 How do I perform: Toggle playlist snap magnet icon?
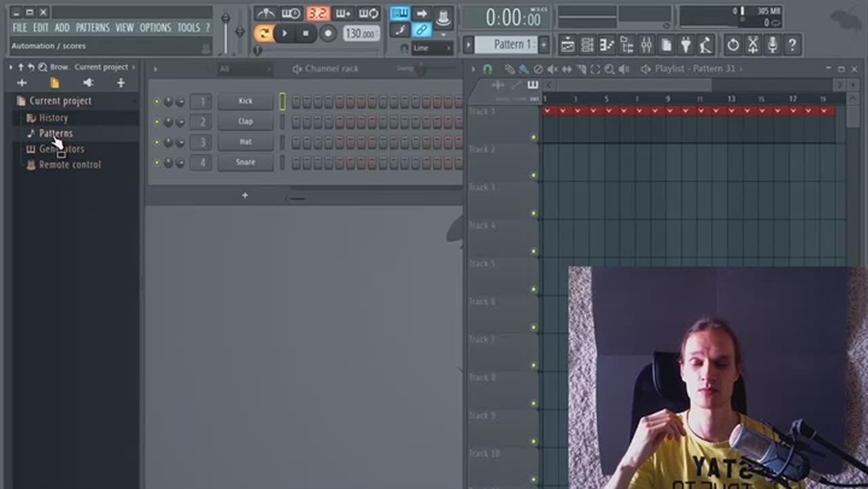point(487,69)
